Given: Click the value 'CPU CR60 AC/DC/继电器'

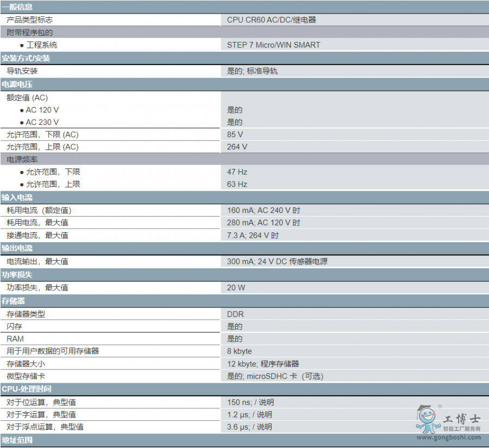Looking at the screenshot, I should pyautogui.click(x=271, y=20).
